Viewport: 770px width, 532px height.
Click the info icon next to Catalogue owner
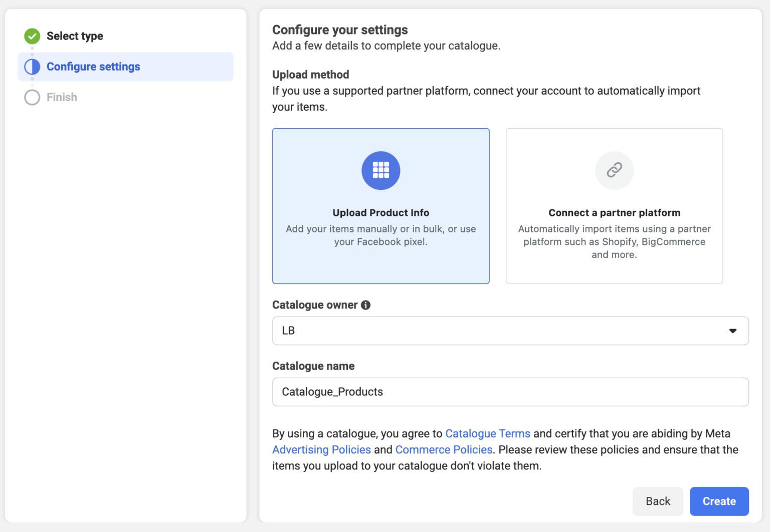(365, 305)
